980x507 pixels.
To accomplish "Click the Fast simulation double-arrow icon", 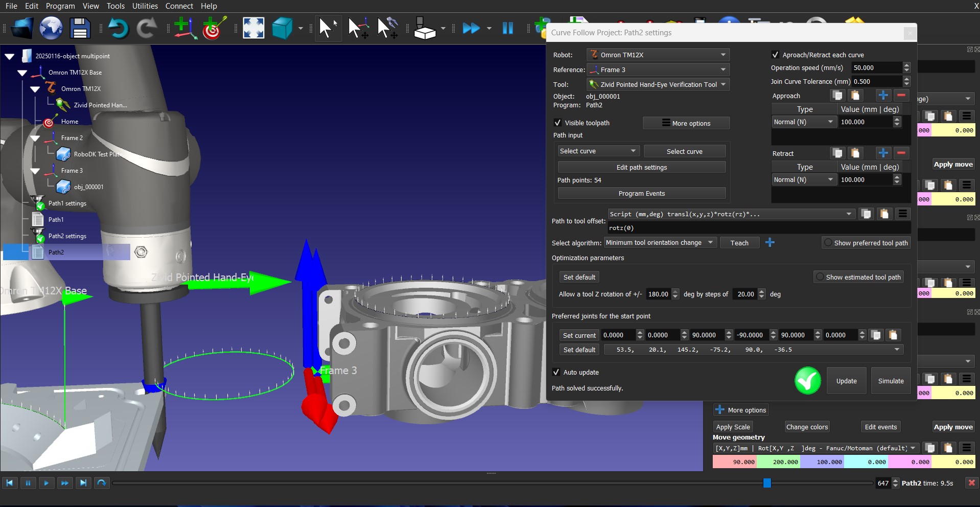I will pyautogui.click(x=471, y=28).
